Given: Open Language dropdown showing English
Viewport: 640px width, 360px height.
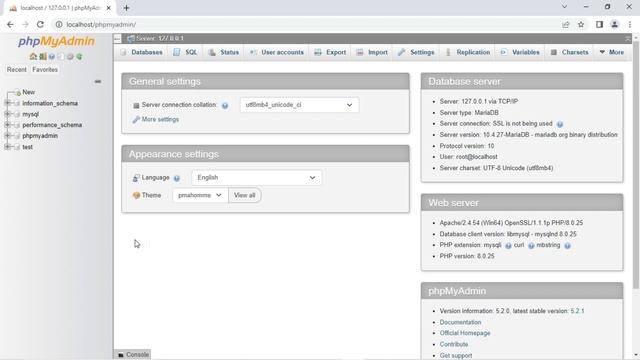Looking at the screenshot, I should point(256,178).
